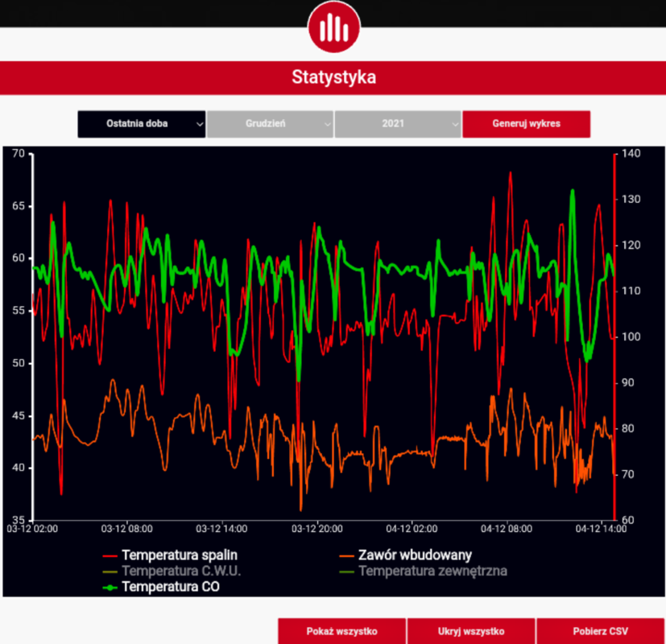Enable the Temperatura C.W.U. legend series
The width and height of the screenshot is (666, 644).
(180, 572)
